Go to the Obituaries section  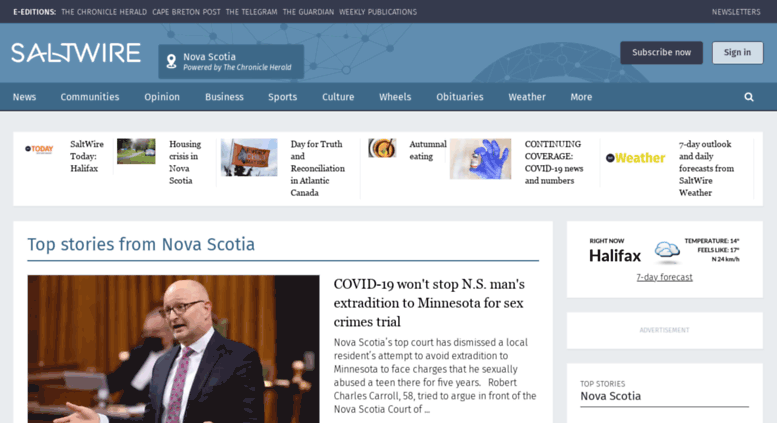coord(459,97)
